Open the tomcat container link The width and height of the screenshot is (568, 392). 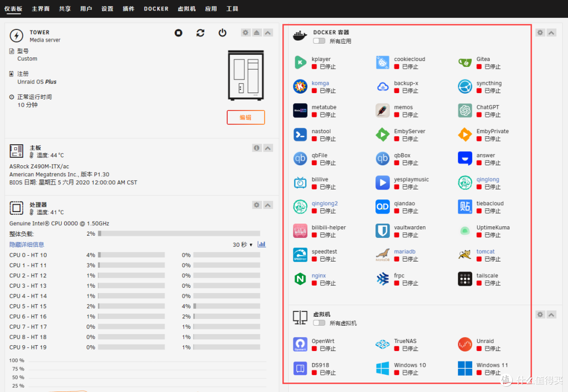[485, 252]
